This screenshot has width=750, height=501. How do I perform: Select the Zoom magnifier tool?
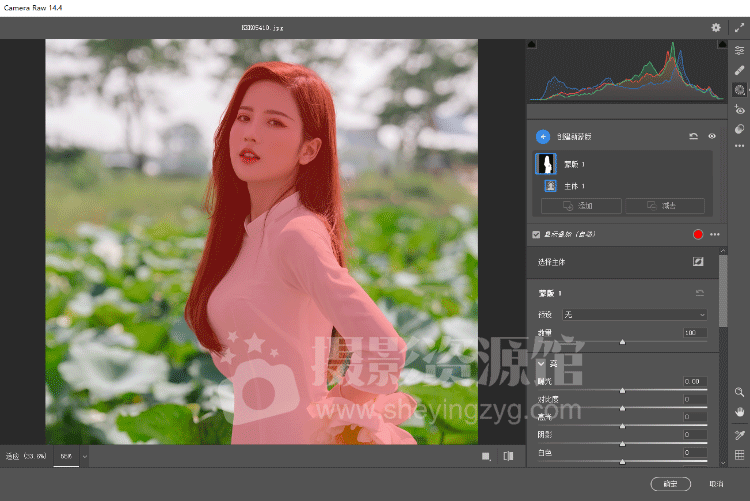coord(739,392)
